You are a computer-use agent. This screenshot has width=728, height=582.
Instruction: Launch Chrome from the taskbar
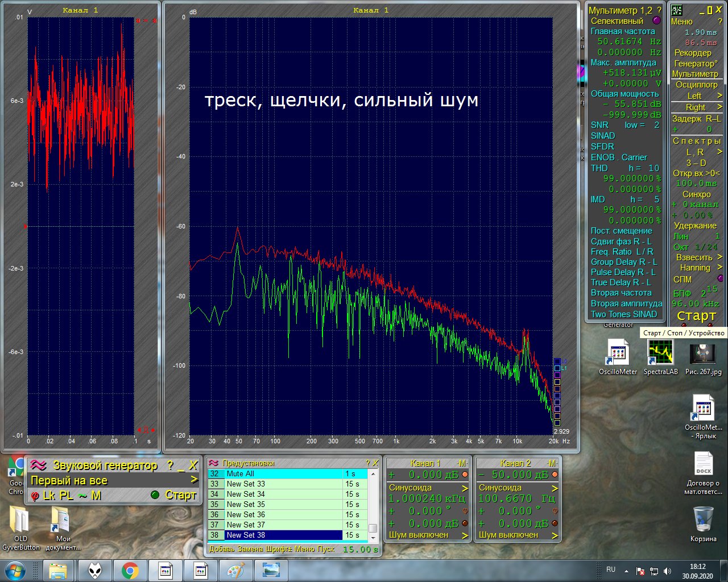130,570
